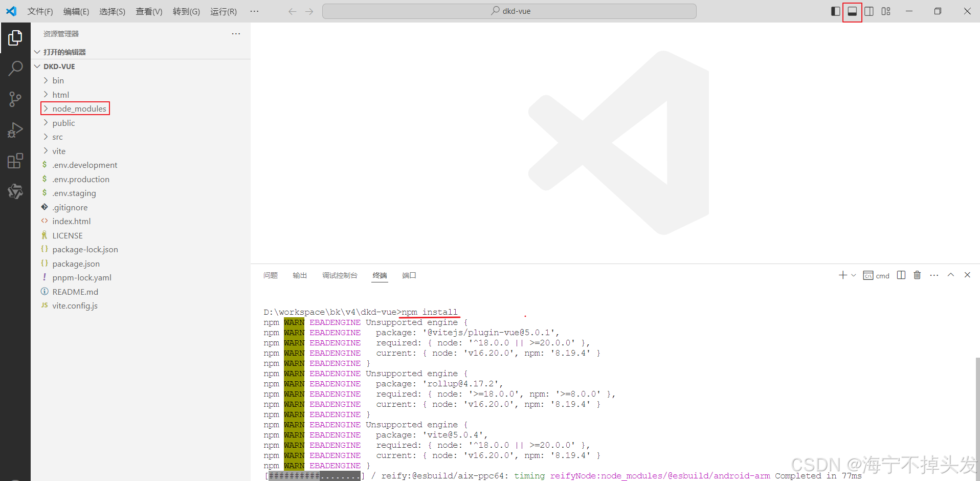The height and width of the screenshot is (481, 980).
Task: Open README.md file
Action: [141, 292]
